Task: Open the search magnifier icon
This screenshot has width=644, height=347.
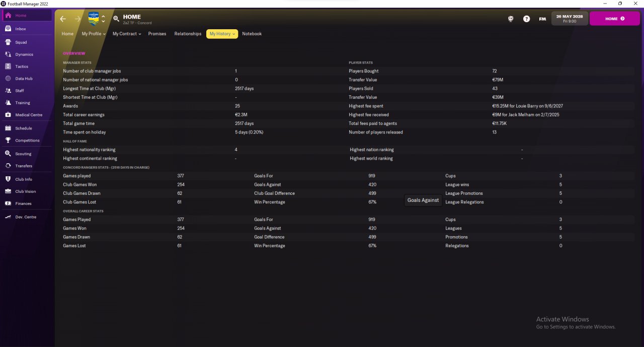Action: click(x=116, y=19)
